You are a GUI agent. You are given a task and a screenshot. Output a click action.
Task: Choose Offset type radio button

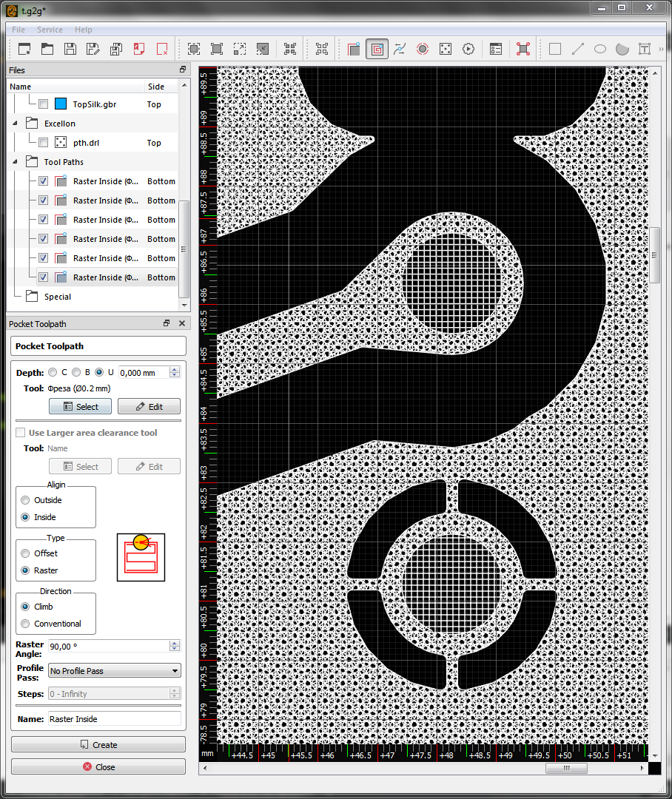(25, 553)
